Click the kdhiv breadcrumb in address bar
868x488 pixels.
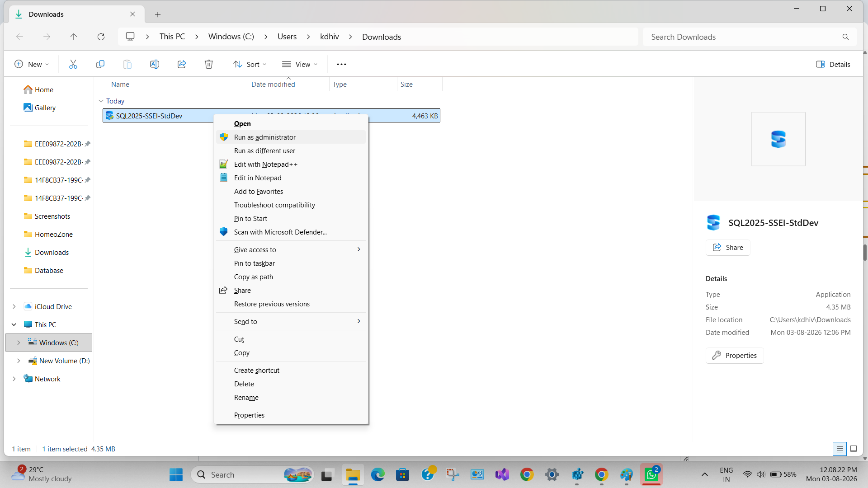point(330,37)
